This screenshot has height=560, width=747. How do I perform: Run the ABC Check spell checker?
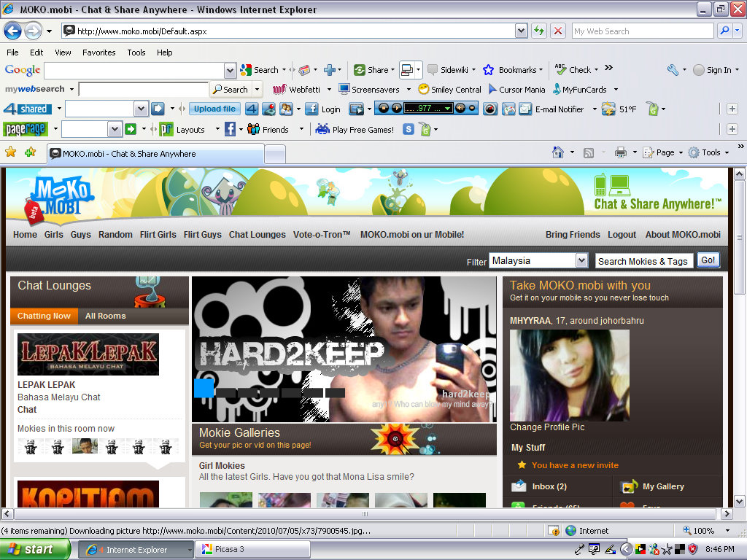pos(576,69)
